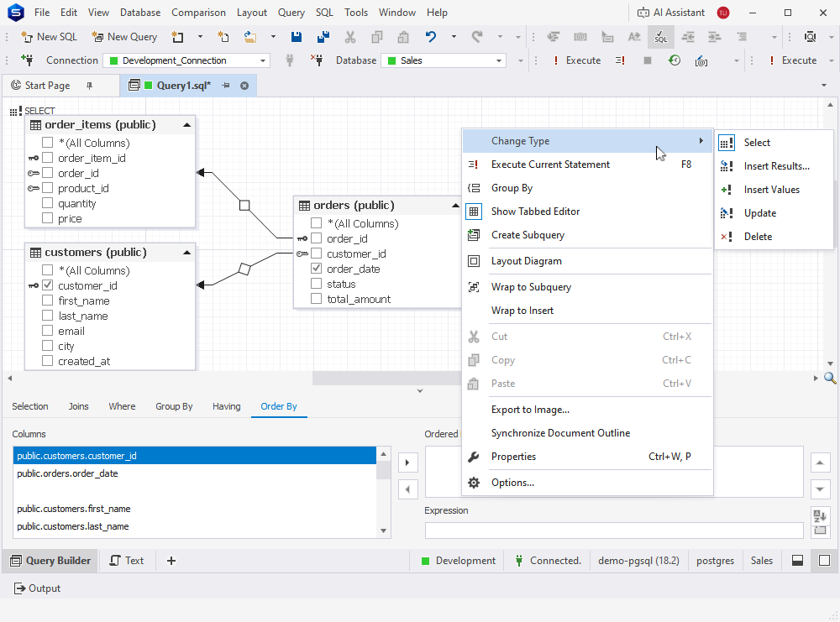The width and height of the screenshot is (840, 622).
Task: Uncheck the order_date checkbox
Action: (x=316, y=268)
